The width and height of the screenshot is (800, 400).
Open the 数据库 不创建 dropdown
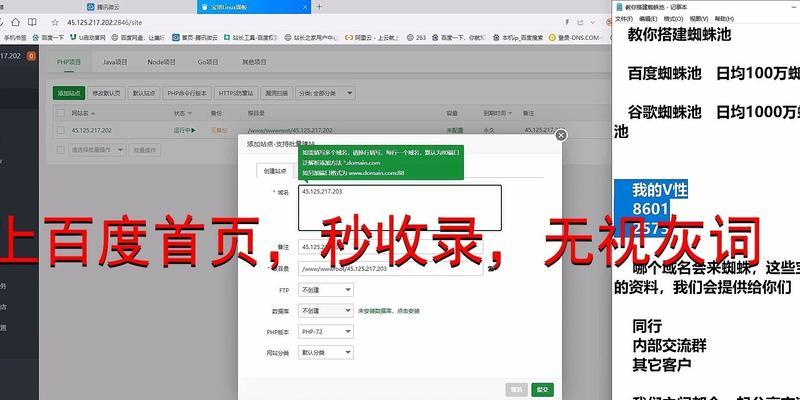[x=326, y=311]
